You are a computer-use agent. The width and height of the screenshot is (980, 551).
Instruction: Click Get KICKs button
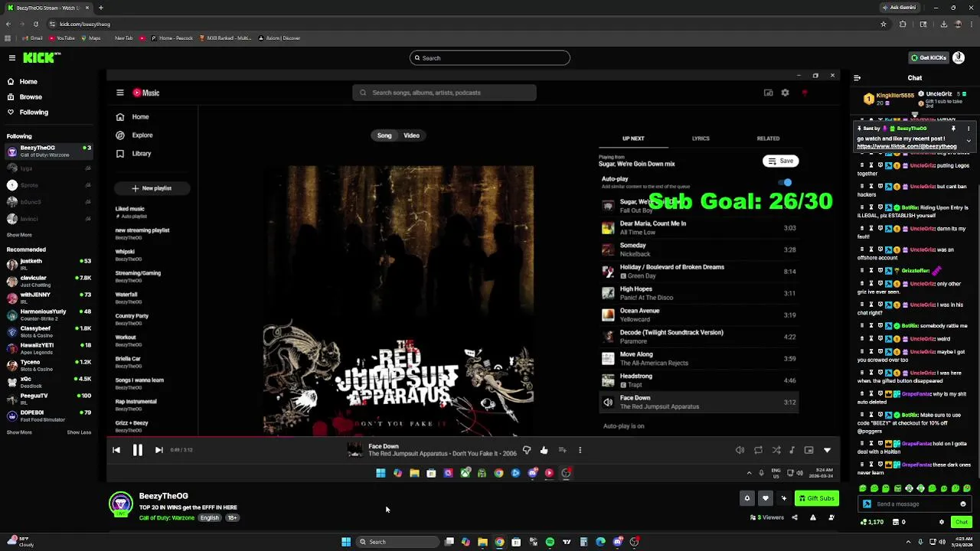(x=929, y=58)
